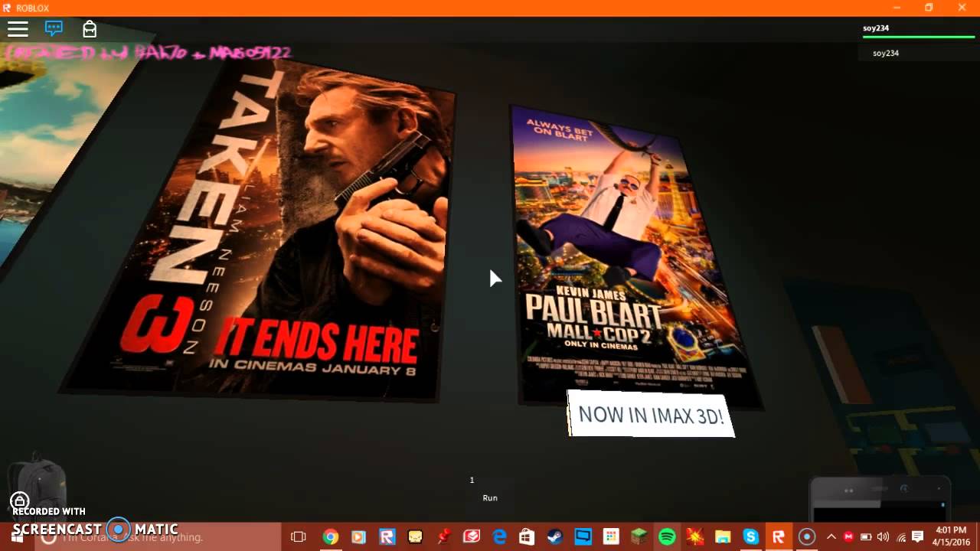980x551 pixels.
Task: Open Task View on the taskbar
Action: [299, 537]
